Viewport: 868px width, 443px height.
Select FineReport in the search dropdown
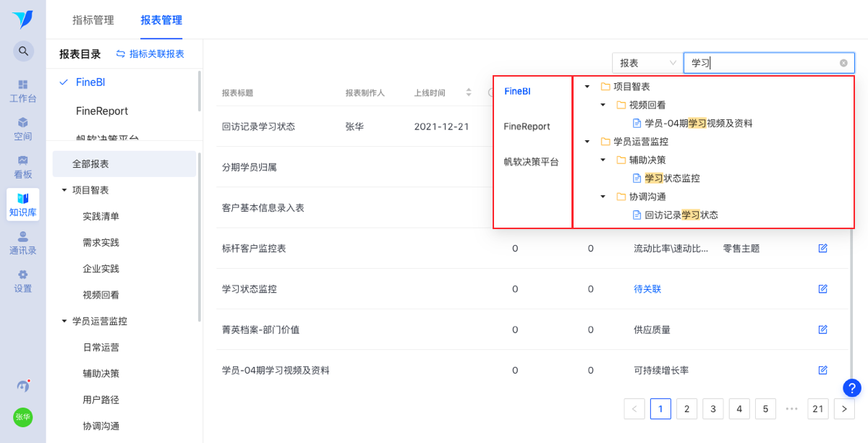527,126
